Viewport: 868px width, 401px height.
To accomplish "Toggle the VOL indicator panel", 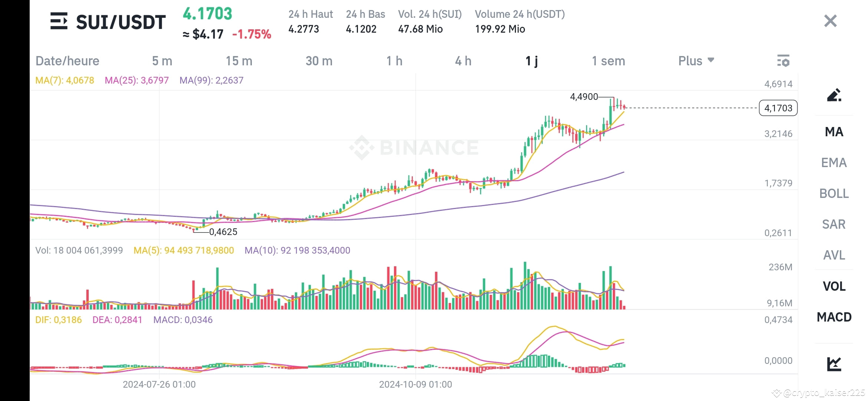I will click(834, 286).
